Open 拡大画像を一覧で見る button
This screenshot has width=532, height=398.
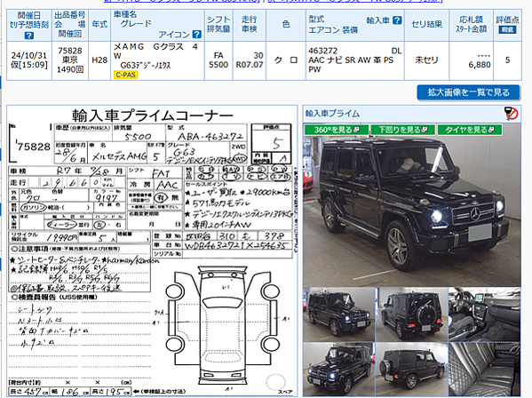coord(468,92)
